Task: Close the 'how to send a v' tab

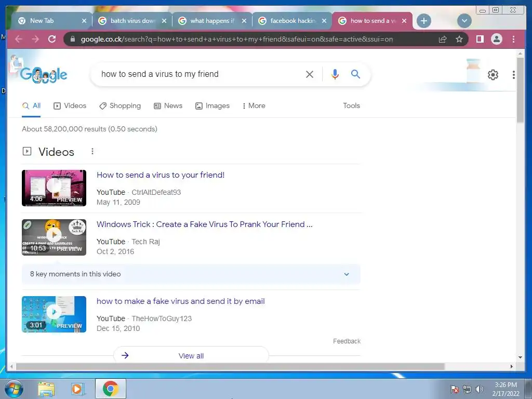Action: [404, 21]
